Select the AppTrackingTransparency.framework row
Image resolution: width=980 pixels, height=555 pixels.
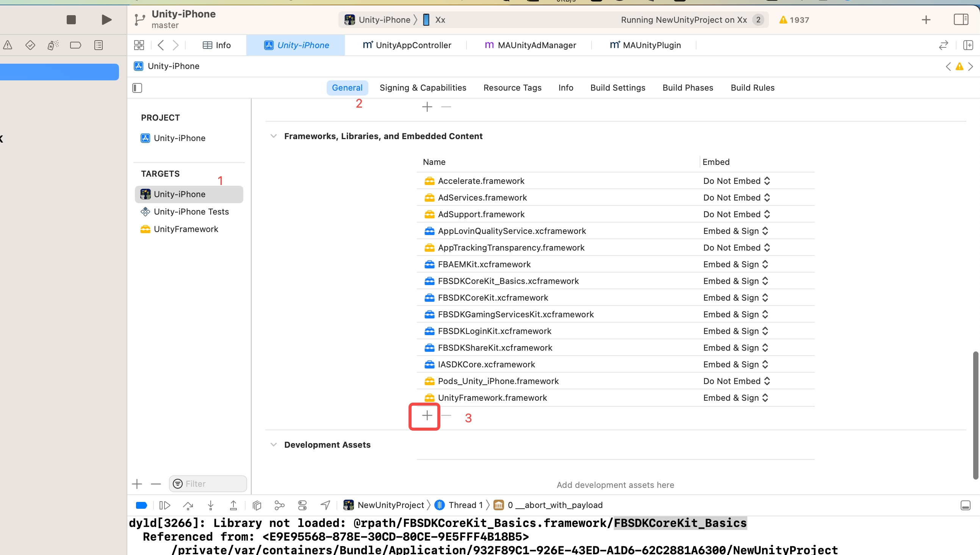pyautogui.click(x=615, y=248)
